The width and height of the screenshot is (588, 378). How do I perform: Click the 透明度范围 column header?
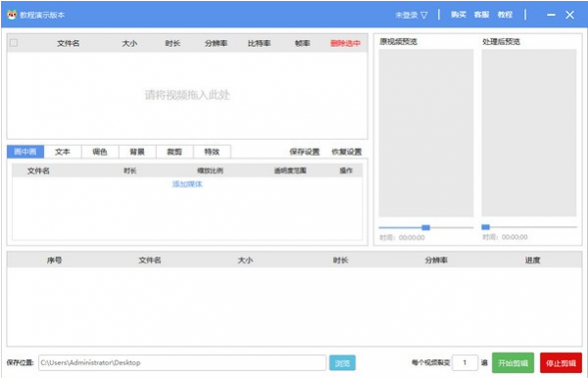[x=290, y=170]
